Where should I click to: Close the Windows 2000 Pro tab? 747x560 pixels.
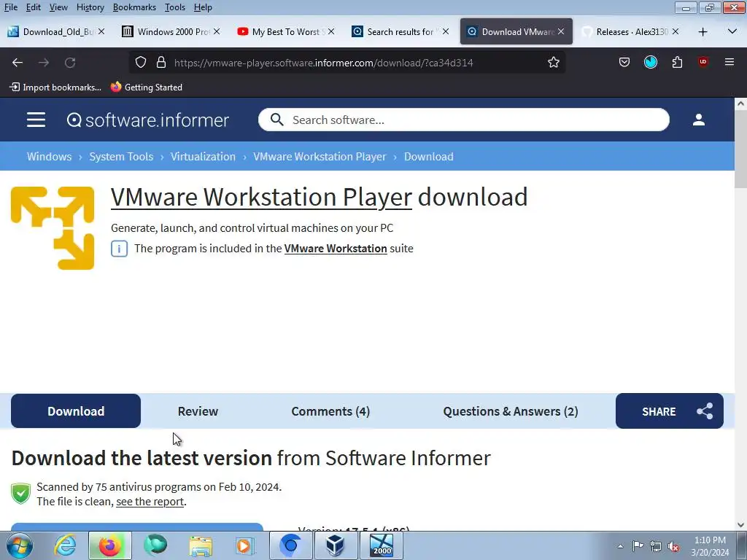[x=217, y=31]
